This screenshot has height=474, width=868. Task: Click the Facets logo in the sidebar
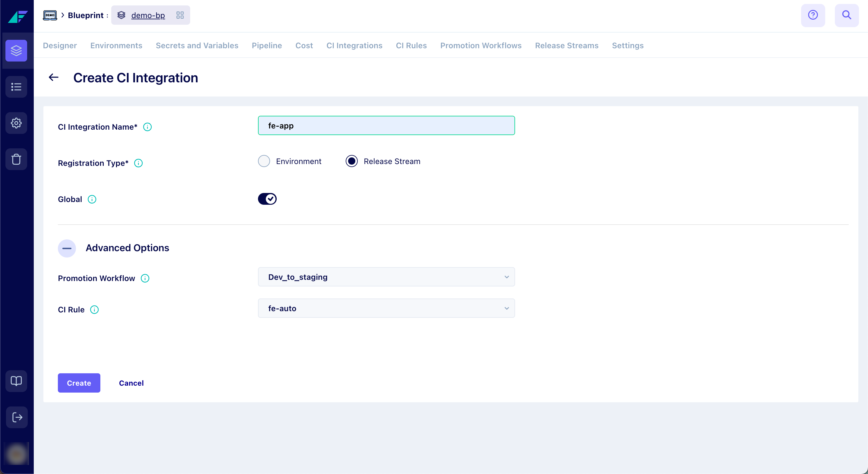(x=17, y=16)
